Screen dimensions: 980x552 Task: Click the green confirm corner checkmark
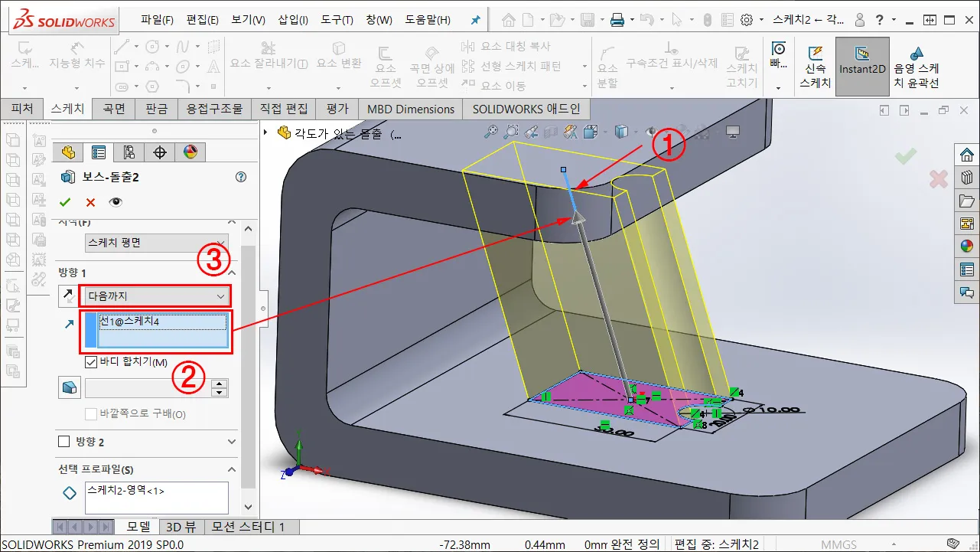(905, 156)
